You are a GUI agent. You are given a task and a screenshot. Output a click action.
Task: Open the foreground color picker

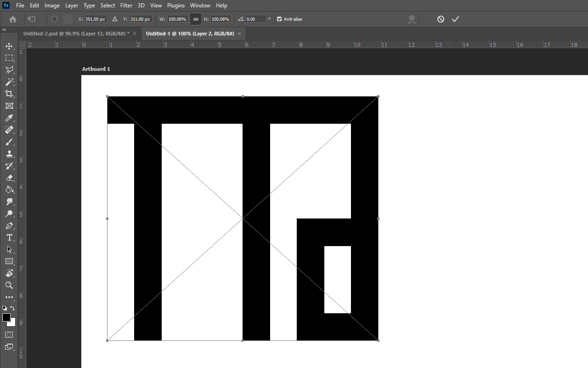[6, 317]
